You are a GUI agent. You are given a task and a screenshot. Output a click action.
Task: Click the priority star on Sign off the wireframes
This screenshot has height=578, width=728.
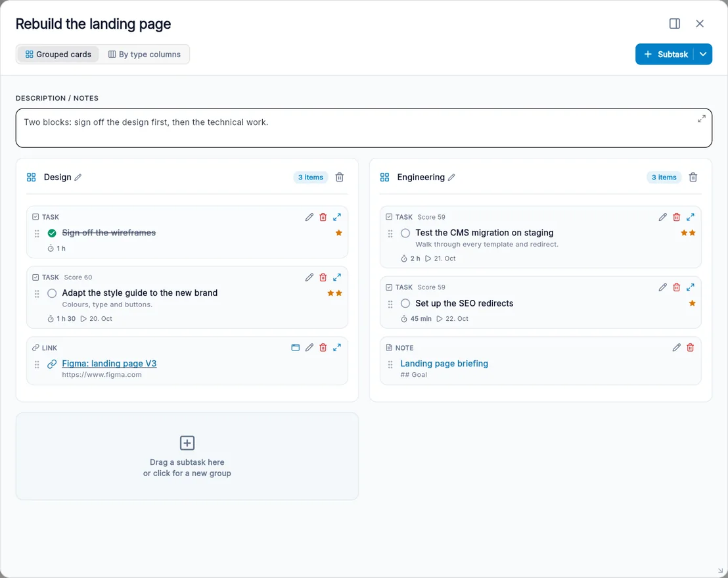coord(339,233)
